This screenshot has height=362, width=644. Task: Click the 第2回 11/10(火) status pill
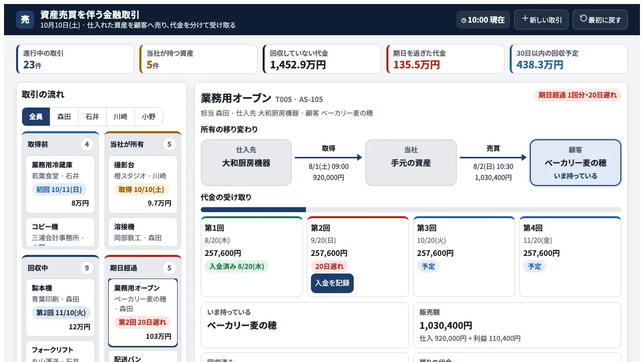(x=61, y=313)
